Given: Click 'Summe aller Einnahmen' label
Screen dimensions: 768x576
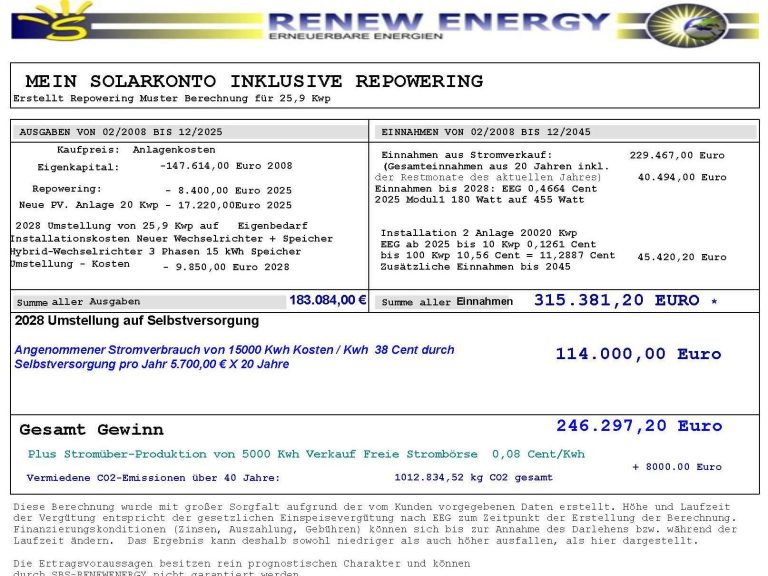Looking at the screenshot, I should [447, 302].
